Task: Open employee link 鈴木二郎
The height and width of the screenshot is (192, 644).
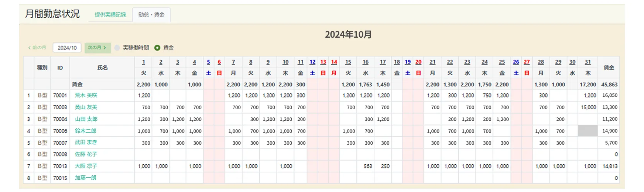Action: pyautogui.click(x=85, y=131)
